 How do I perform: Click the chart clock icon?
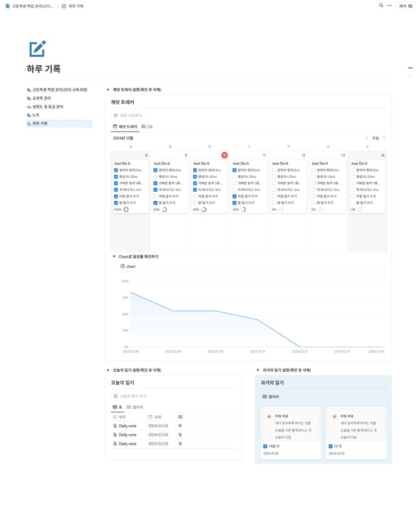[122, 266]
